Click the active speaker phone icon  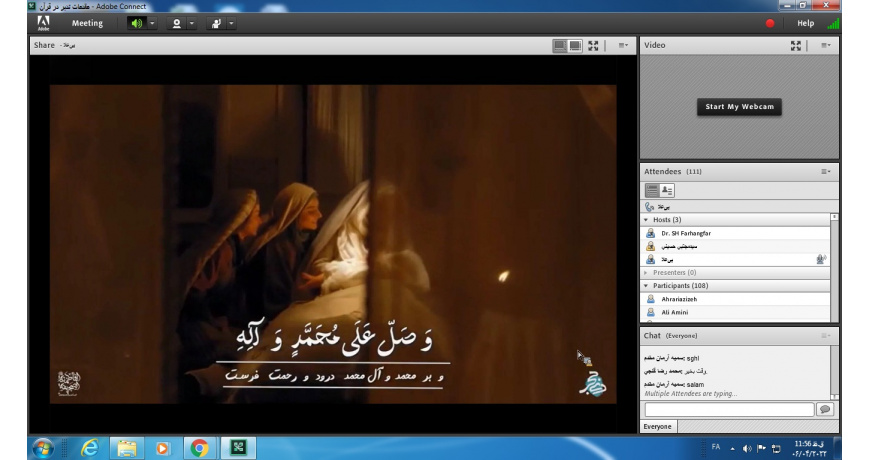(x=650, y=206)
